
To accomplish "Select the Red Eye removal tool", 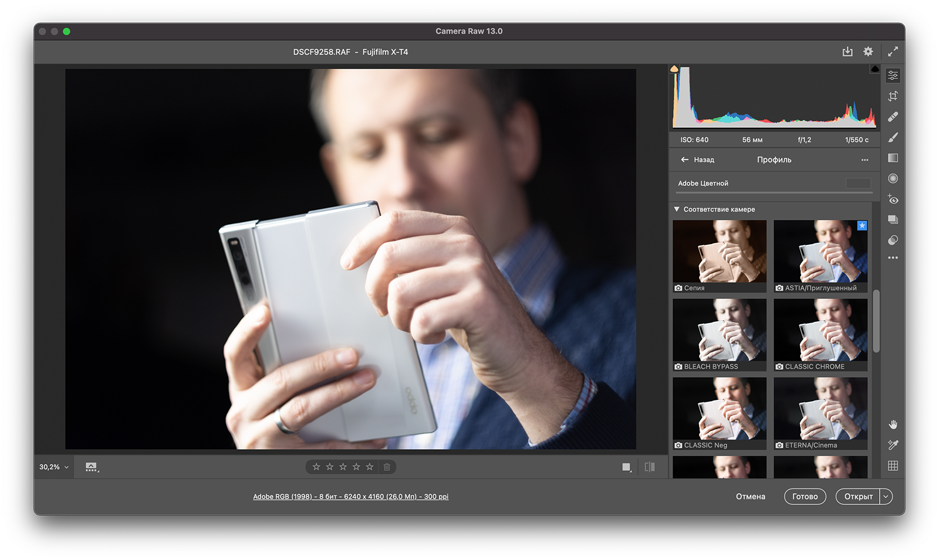I will coord(893,199).
